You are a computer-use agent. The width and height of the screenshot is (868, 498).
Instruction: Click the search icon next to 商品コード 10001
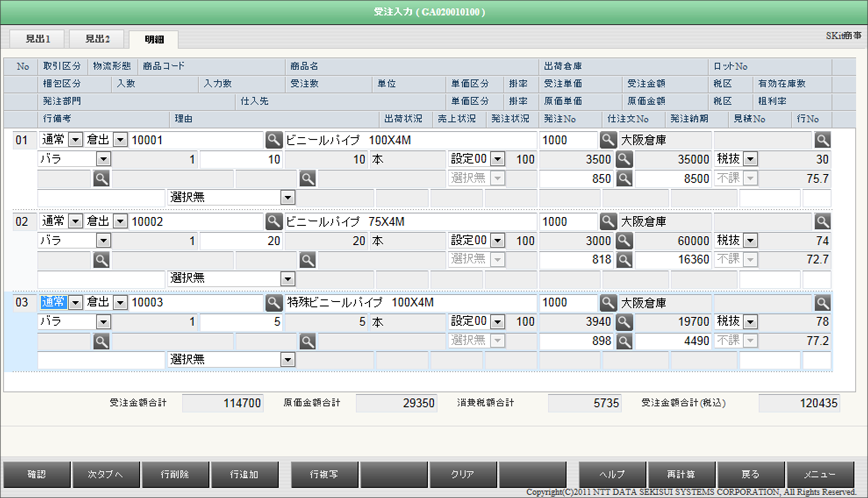pyautogui.click(x=273, y=140)
